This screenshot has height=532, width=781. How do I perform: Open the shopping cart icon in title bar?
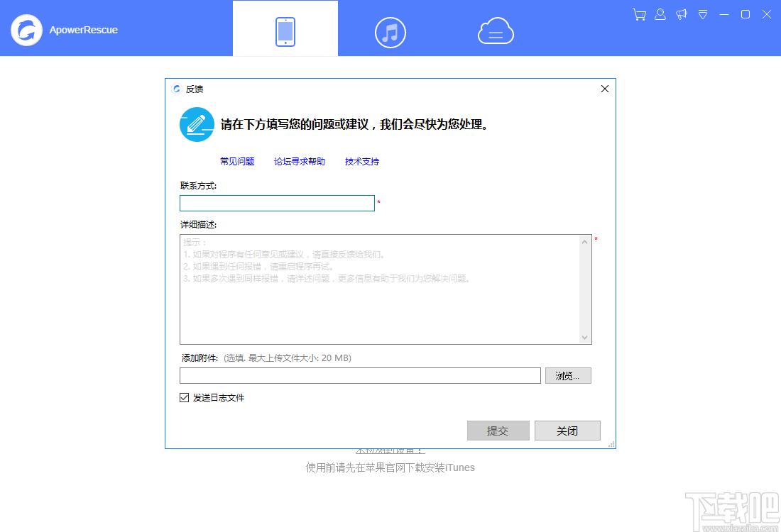pyautogui.click(x=639, y=14)
